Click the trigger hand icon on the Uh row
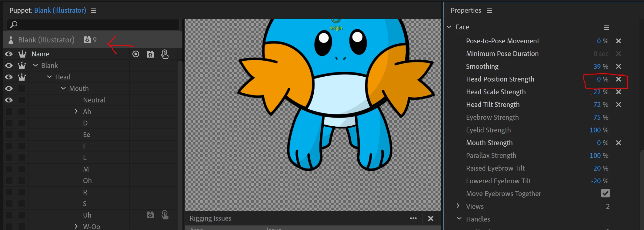This screenshot has height=230, width=644. tap(165, 215)
